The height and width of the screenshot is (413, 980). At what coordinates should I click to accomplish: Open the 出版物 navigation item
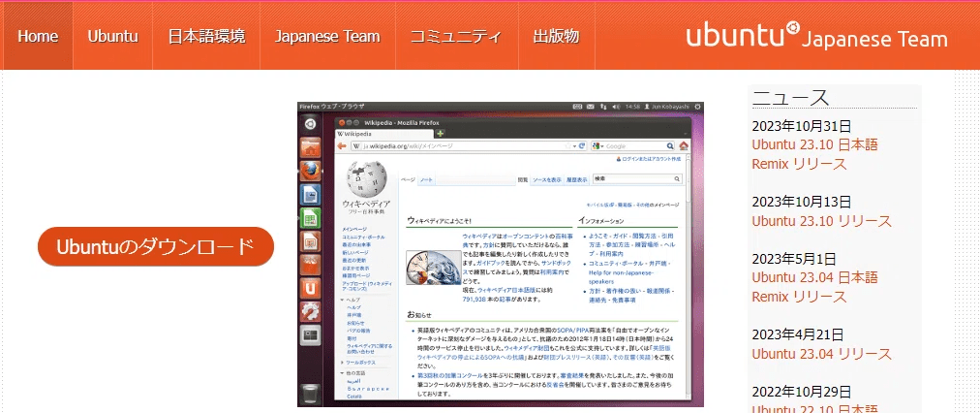[x=556, y=37]
